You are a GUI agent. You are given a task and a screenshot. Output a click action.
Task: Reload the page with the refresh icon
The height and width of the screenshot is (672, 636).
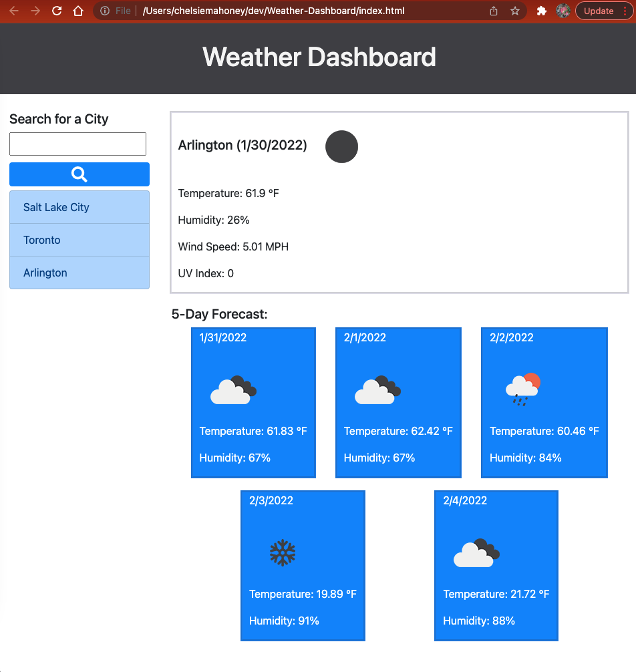57,11
